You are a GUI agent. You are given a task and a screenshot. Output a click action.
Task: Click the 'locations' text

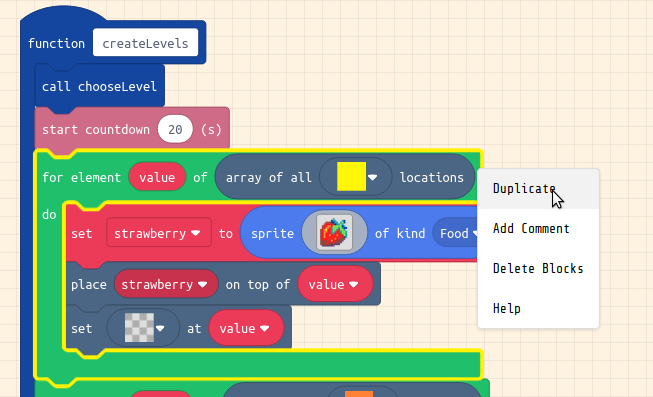[431, 178]
